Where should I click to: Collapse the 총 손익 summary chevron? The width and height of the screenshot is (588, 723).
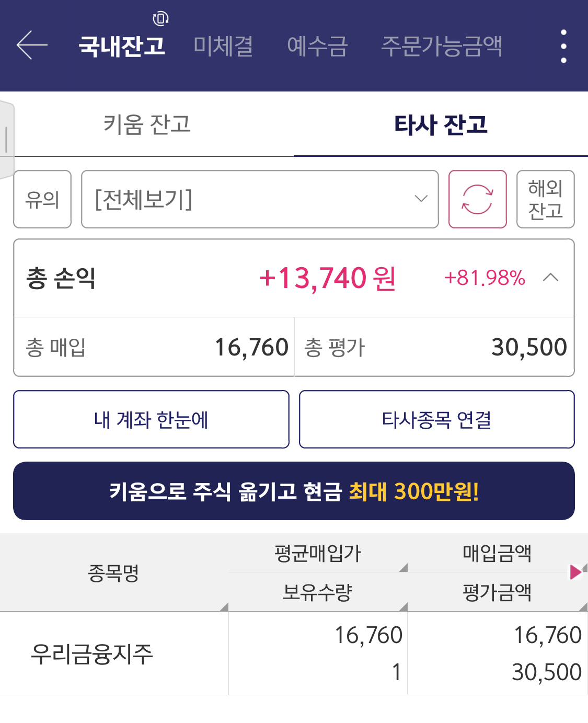tap(551, 278)
